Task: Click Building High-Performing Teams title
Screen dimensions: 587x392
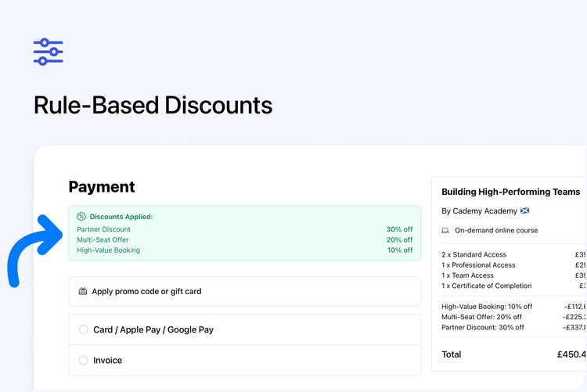Action: coord(510,192)
